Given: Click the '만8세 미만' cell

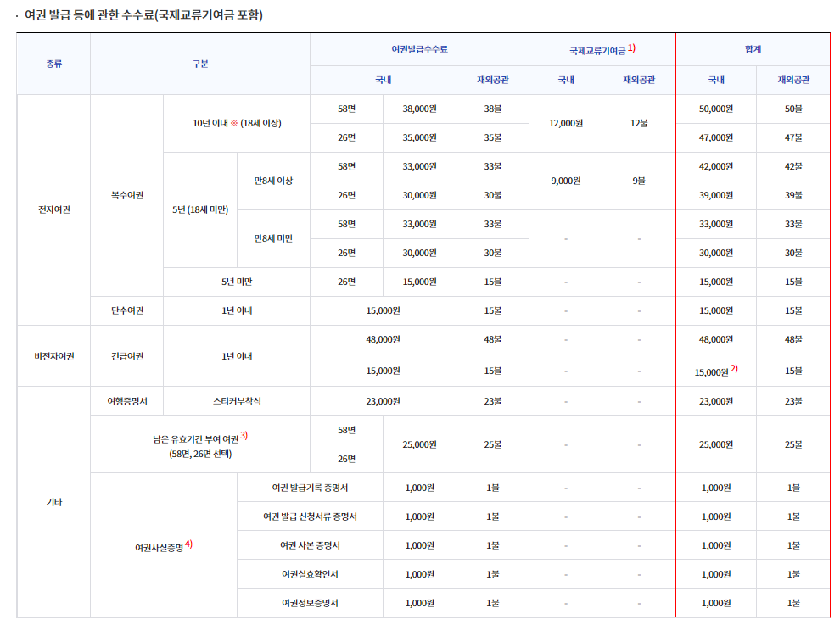Looking at the screenshot, I should (x=273, y=238).
